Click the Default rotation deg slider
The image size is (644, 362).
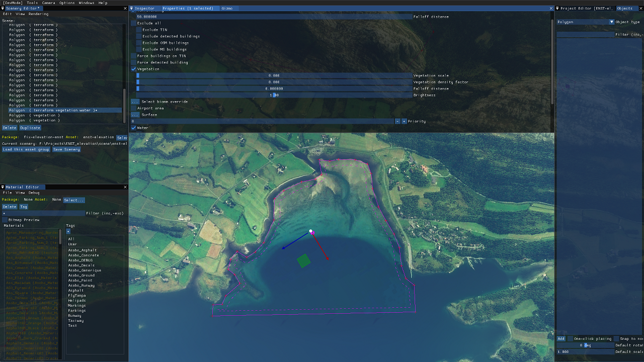tap(585, 345)
